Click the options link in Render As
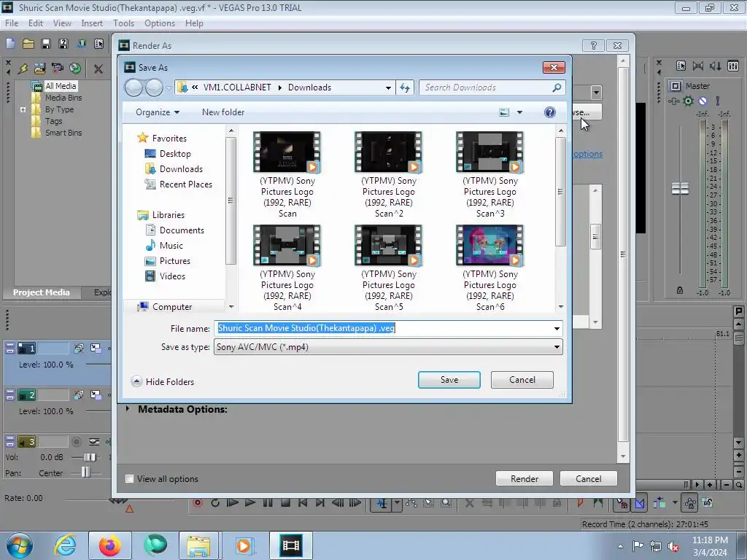 (588, 154)
